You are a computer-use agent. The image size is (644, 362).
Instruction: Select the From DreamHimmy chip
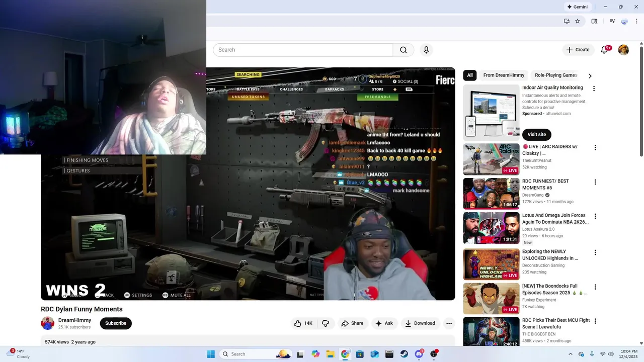[x=504, y=75]
